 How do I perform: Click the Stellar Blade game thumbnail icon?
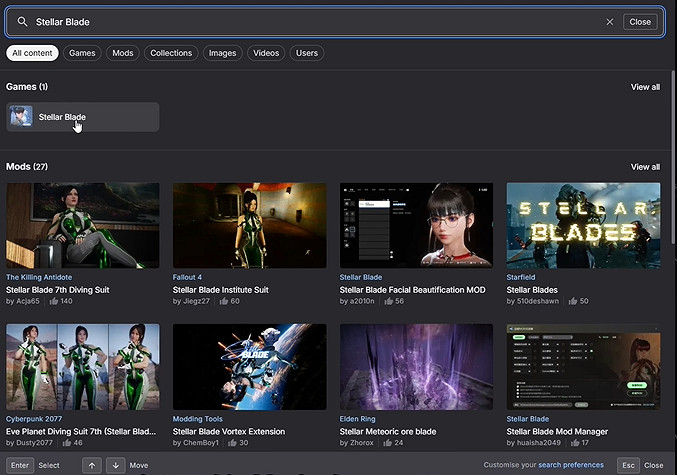(x=21, y=117)
